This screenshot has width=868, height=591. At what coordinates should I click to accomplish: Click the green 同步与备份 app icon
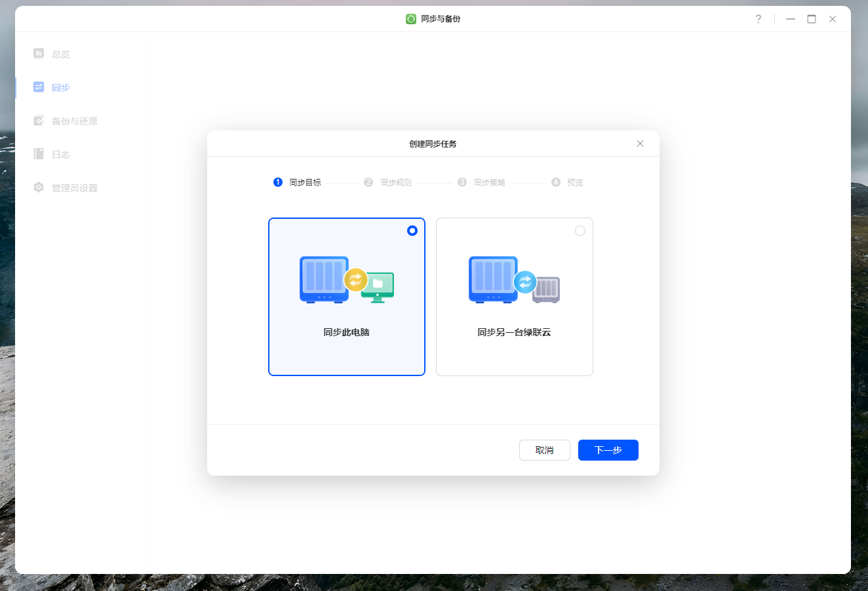pos(411,19)
